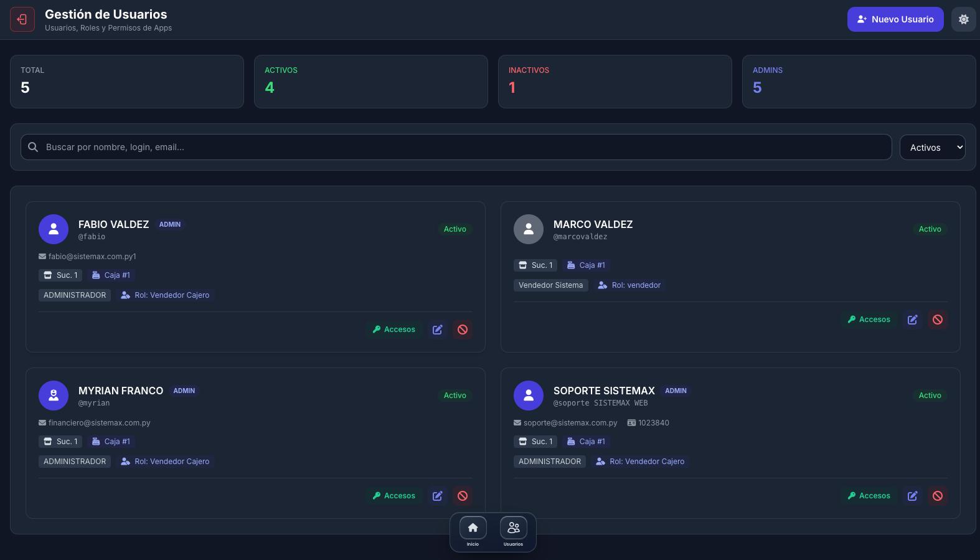Toggle the light/dark theme button
The height and width of the screenshot is (560, 980).
pos(963,19)
